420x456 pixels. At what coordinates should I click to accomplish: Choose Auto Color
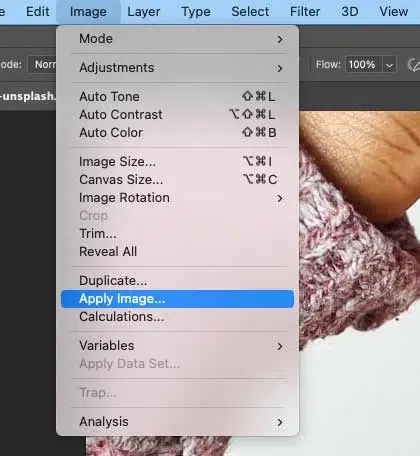pyautogui.click(x=178, y=133)
